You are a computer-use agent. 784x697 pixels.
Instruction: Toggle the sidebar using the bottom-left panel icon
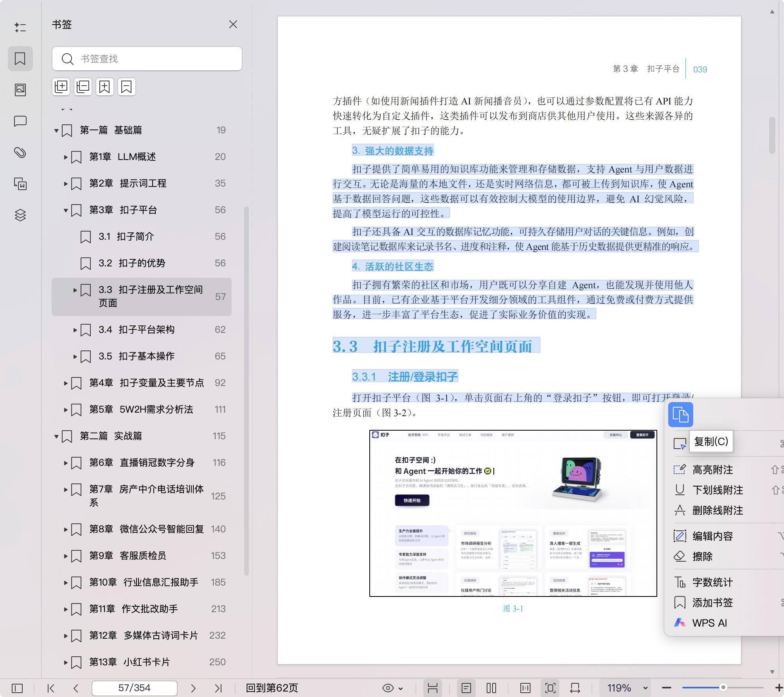[x=17, y=688]
